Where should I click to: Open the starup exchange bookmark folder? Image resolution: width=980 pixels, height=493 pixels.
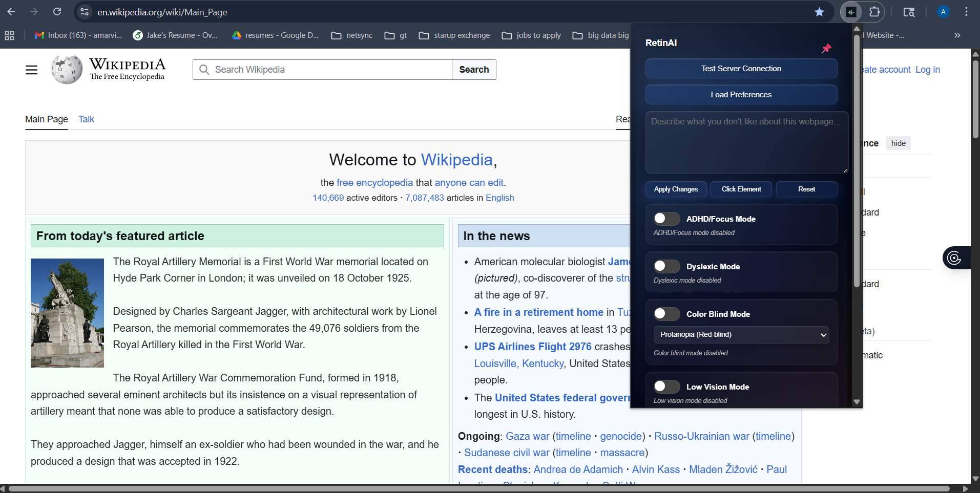tap(454, 35)
